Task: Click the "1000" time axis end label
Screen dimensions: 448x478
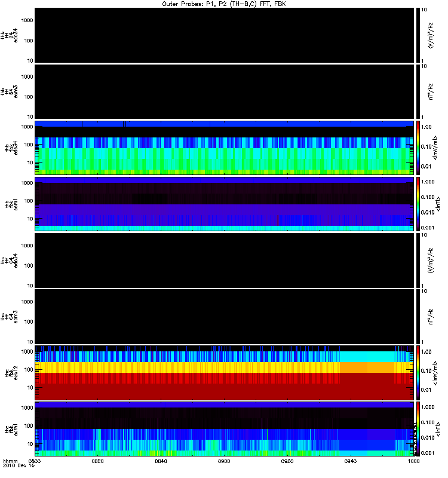Action: click(413, 461)
